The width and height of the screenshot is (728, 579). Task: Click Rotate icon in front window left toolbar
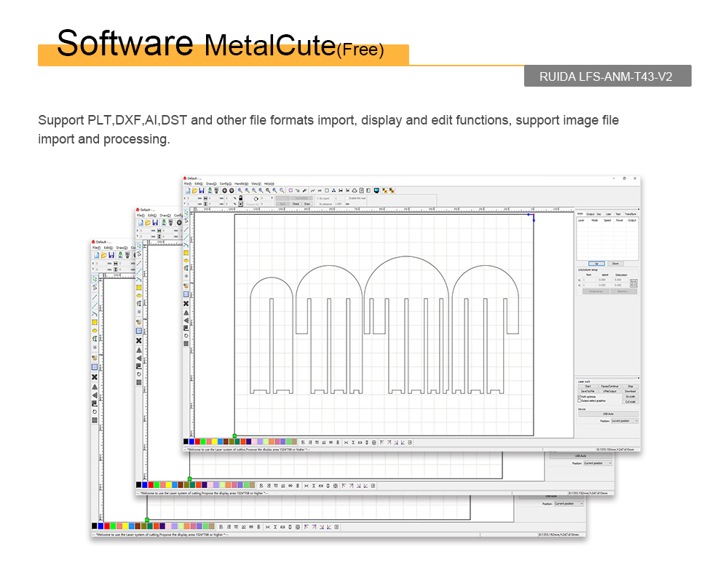click(186, 335)
